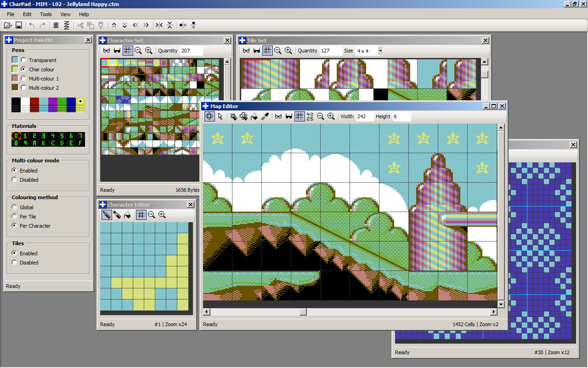Open the File menu
Screen dimensions: 588x368
pyautogui.click(x=11, y=14)
